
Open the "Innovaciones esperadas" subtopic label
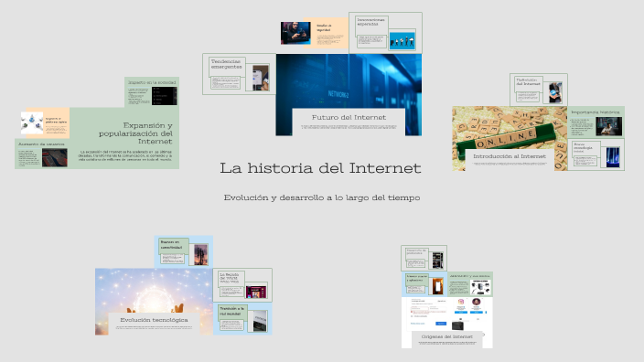click(x=370, y=22)
